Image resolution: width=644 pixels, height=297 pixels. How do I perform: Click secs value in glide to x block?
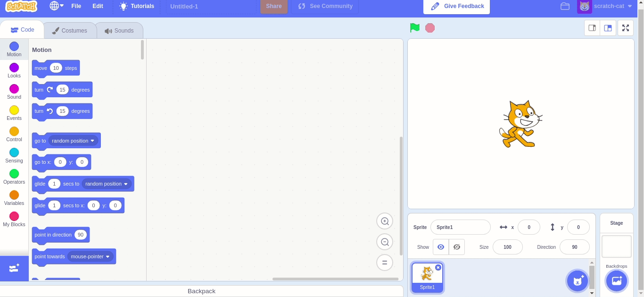tap(54, 205)
